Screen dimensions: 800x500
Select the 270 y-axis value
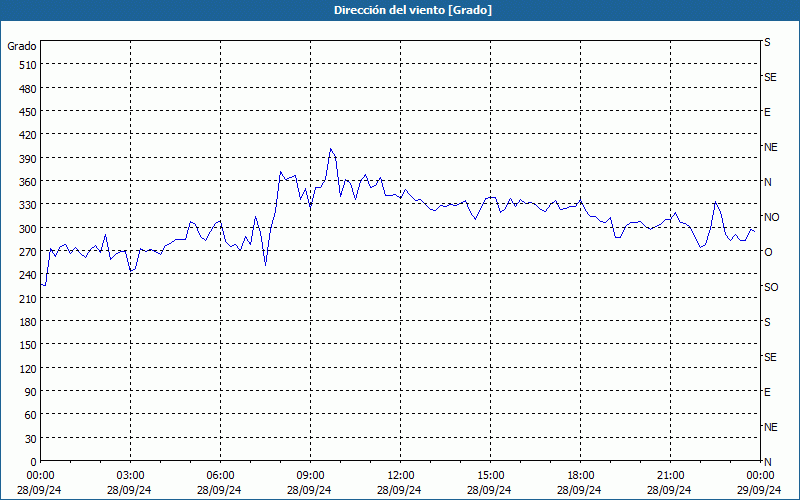(x=28, y=252)
